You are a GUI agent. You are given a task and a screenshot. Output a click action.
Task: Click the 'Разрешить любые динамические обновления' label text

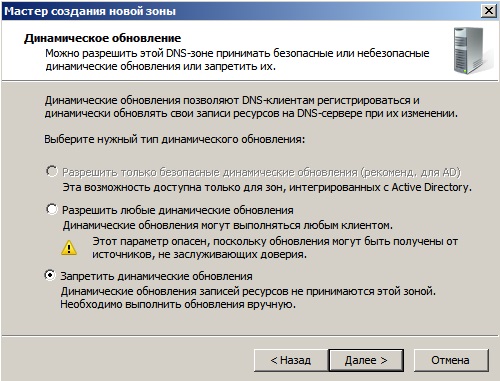(x=178, y=210)
